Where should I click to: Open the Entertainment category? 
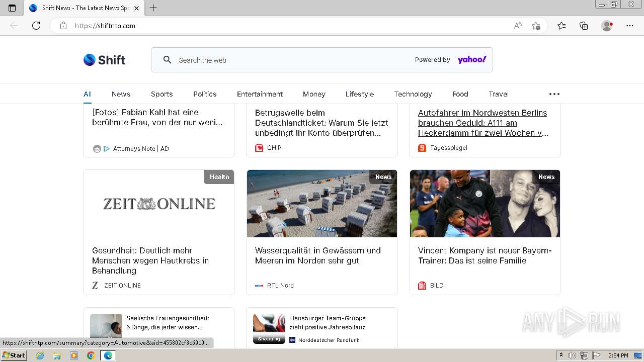260,94
